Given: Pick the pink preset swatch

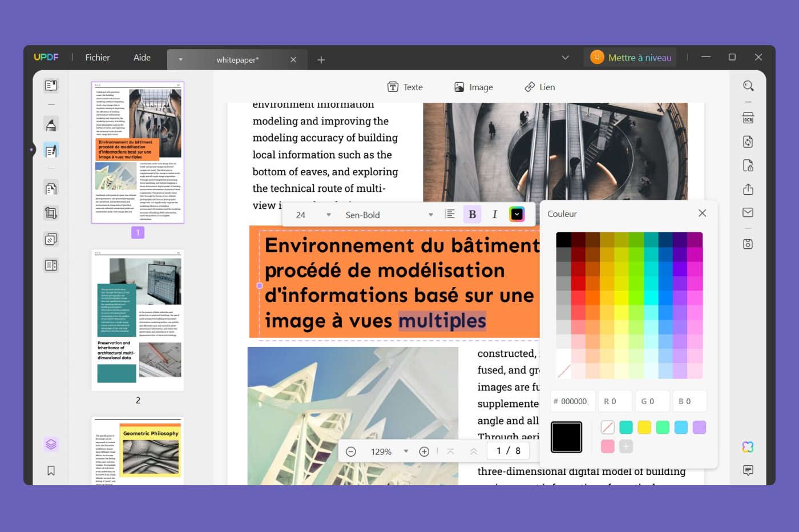Looking at the screenshot, I should tap(608, 446).
